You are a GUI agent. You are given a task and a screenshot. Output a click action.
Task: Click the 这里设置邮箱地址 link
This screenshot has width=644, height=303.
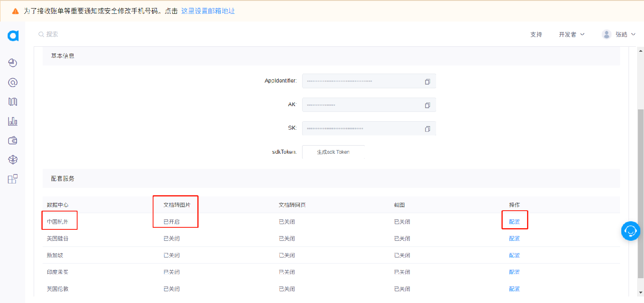pos(208,11)
